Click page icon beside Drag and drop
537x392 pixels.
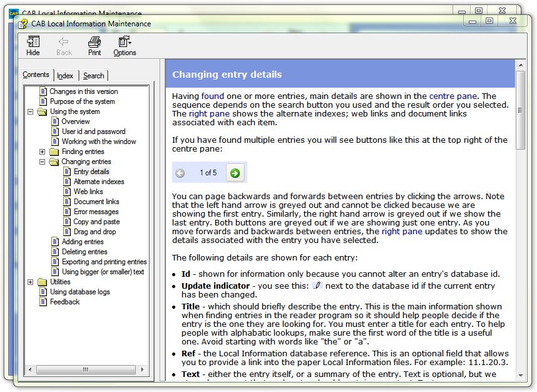(67, 231)
